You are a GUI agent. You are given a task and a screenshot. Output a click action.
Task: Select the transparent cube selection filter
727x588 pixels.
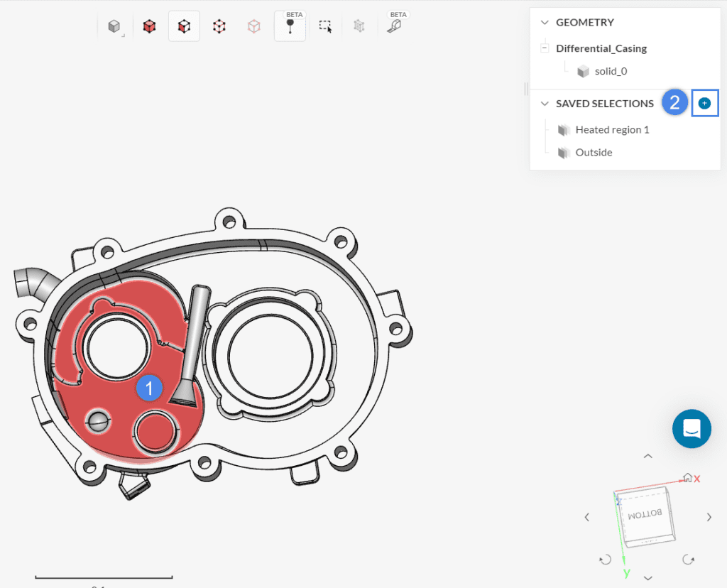253,26
